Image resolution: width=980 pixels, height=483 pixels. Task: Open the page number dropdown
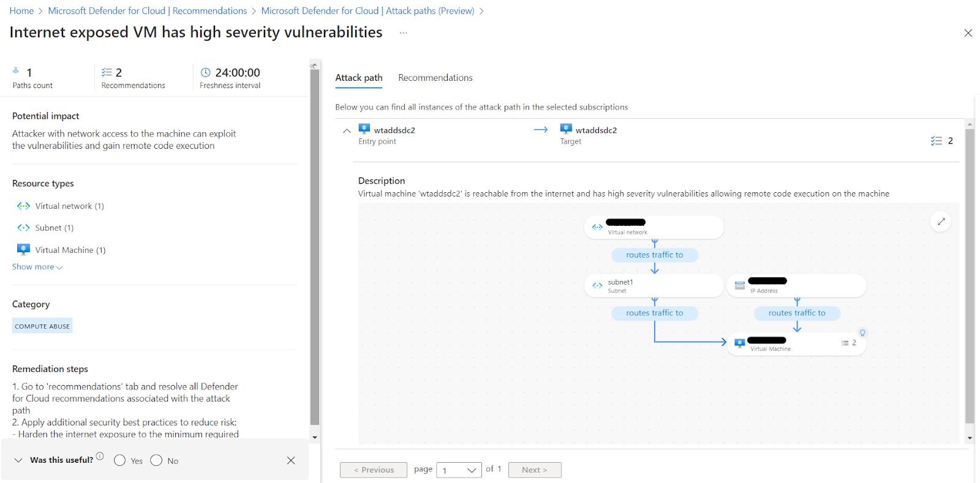tap(459, 470)
